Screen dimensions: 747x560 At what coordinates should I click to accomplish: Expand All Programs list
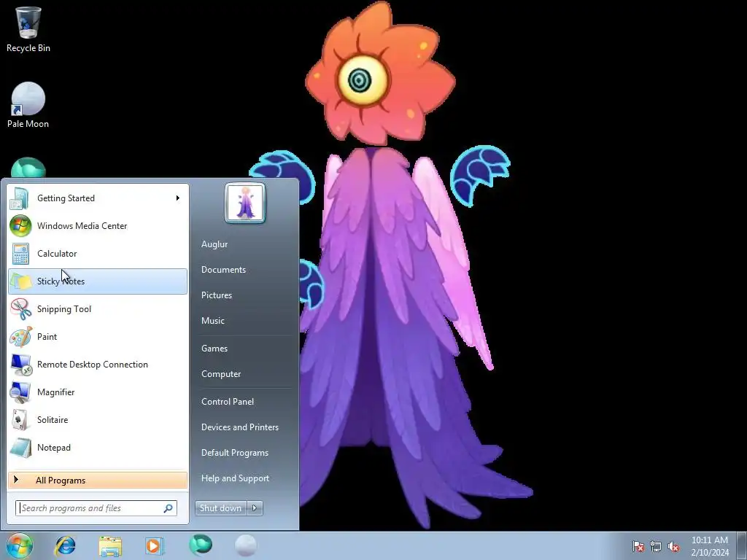[x=98, y=481]
